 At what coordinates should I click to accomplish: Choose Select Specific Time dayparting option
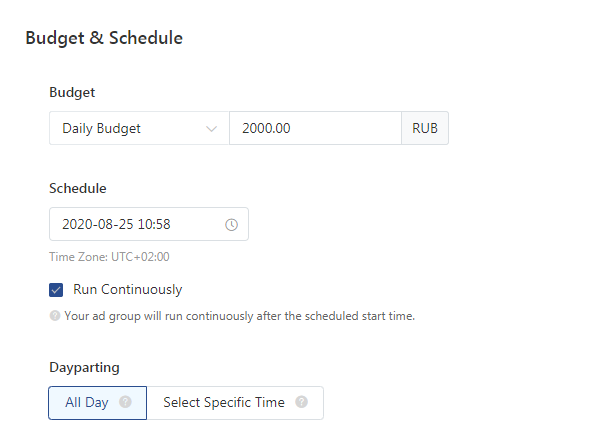click(x=235, y=403)
